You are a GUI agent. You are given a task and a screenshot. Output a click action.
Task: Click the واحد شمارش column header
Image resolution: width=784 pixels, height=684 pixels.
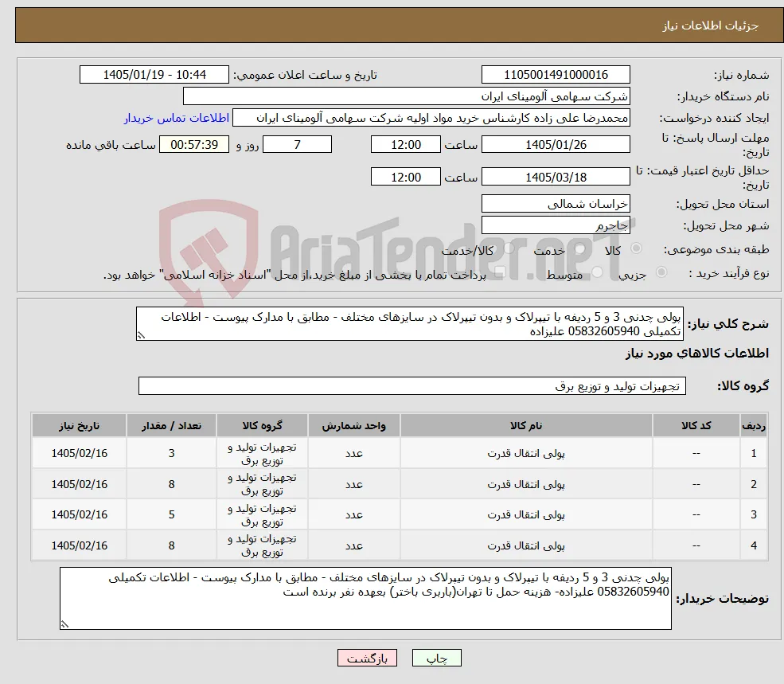[353, 425]
